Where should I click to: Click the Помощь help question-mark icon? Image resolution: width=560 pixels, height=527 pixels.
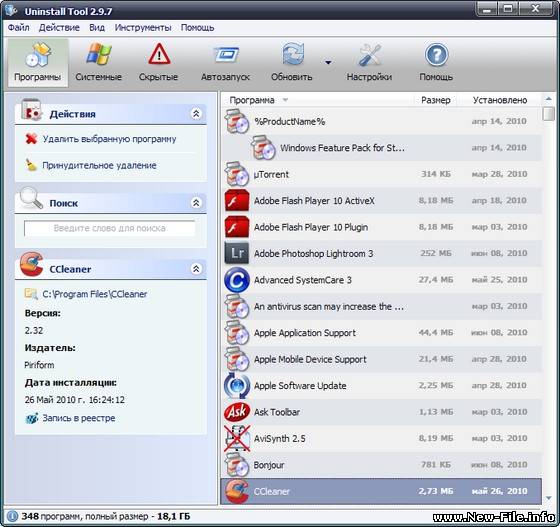436,55
